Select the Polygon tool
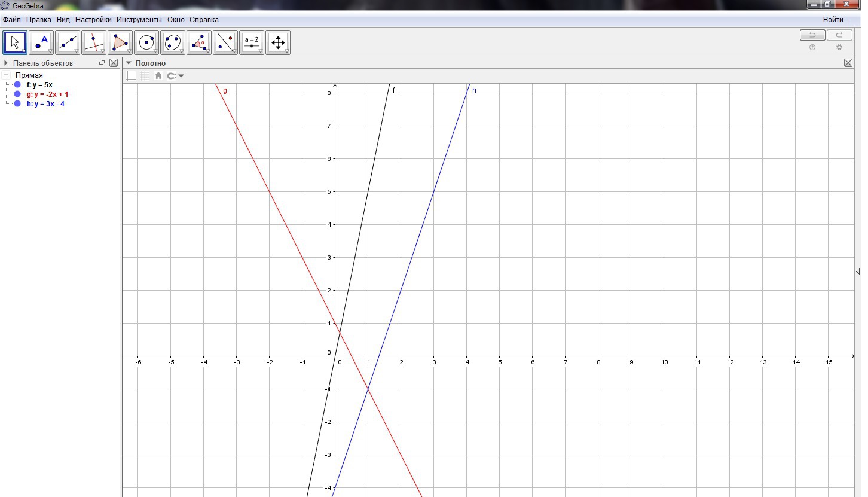Viewport: 868px width, 497px height. click(x=120, y=42)
